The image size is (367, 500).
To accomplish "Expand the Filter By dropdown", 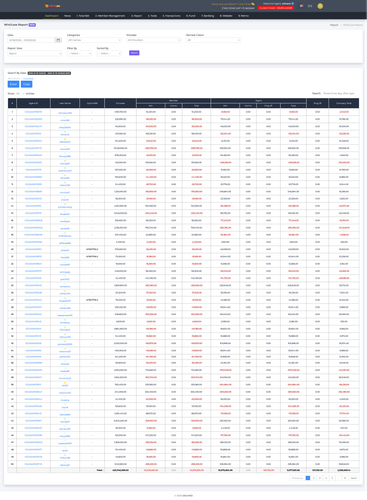I will coord(79,53).
